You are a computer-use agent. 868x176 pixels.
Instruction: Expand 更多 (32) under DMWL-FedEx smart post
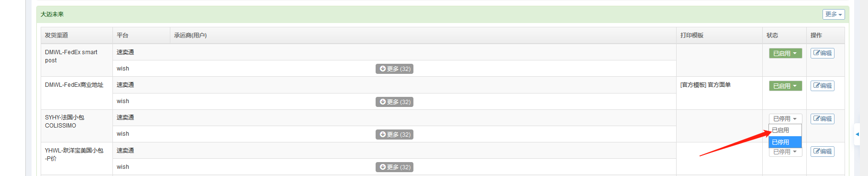[x=394, y=69]
